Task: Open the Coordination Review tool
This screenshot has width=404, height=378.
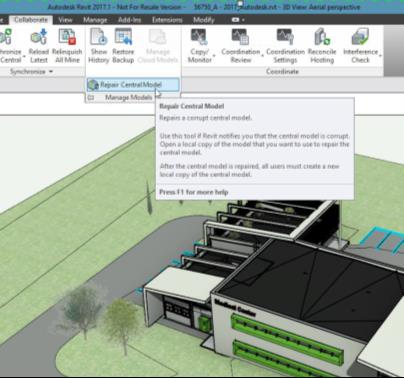Action: click(240, 45)
